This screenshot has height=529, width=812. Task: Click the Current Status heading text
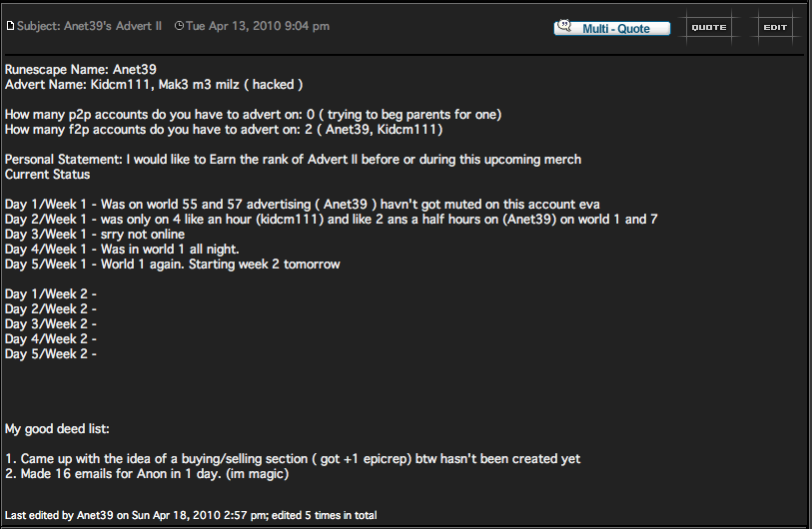point(47,175)
